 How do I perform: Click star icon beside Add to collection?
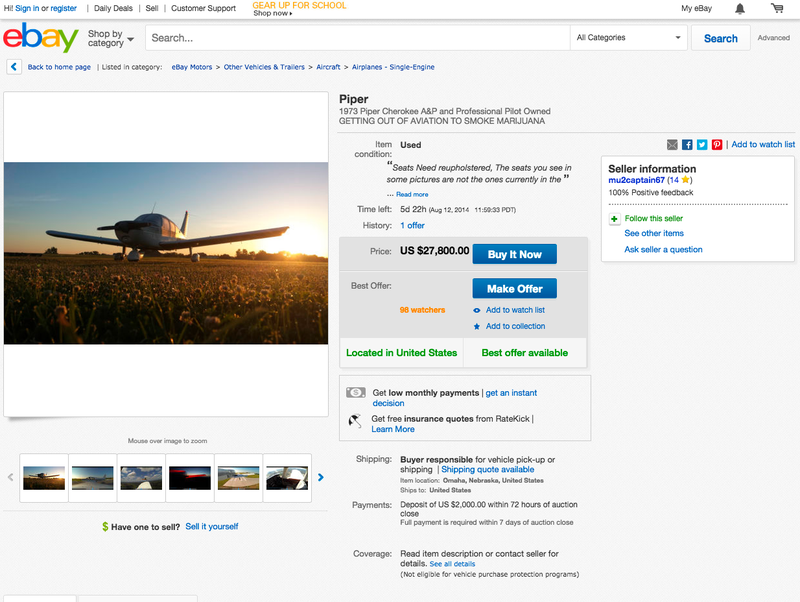point(477,327)
